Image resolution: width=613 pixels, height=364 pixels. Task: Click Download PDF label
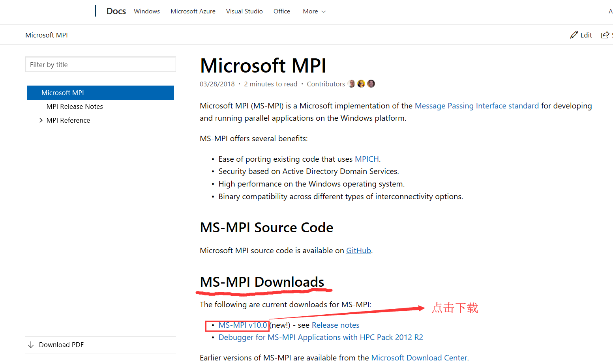[61, 345]
